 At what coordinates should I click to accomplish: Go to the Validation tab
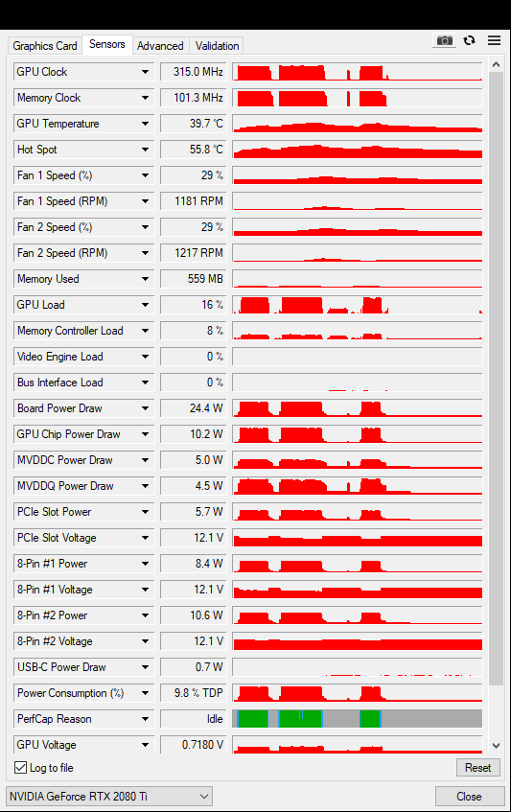pyautogui.click(x=217, y=46)
